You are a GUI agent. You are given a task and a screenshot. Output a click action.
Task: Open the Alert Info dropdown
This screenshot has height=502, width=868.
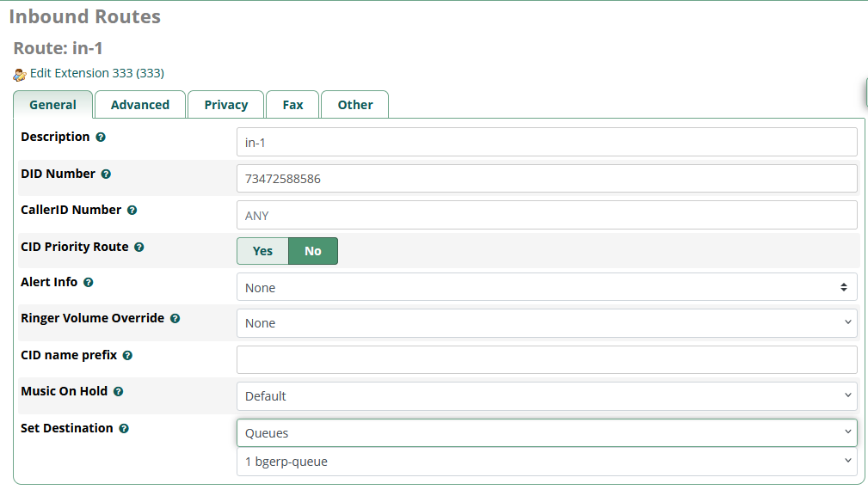[x=546, y=287]
